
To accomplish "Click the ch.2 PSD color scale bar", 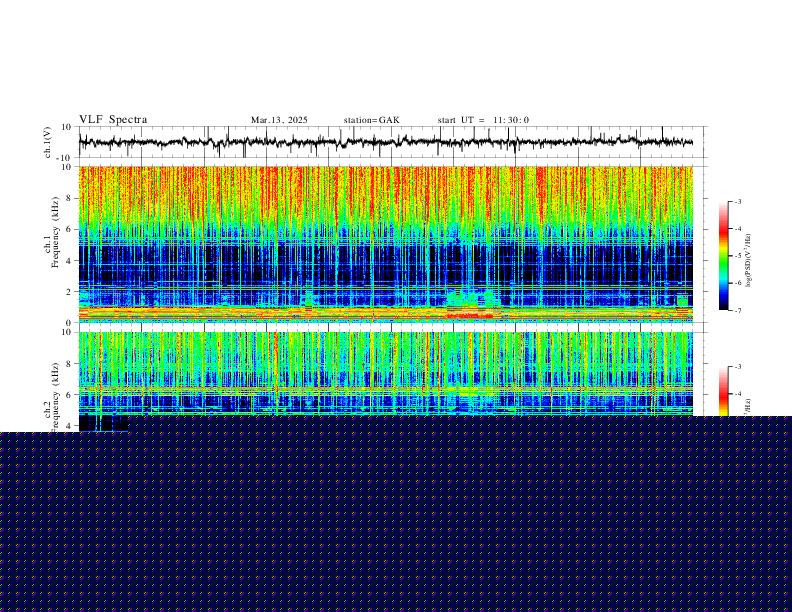I will (724, 391).
